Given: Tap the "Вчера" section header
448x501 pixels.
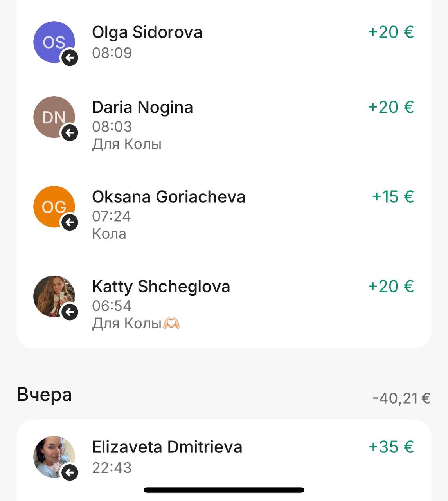Looking at the screenshot, I should 44,395.
